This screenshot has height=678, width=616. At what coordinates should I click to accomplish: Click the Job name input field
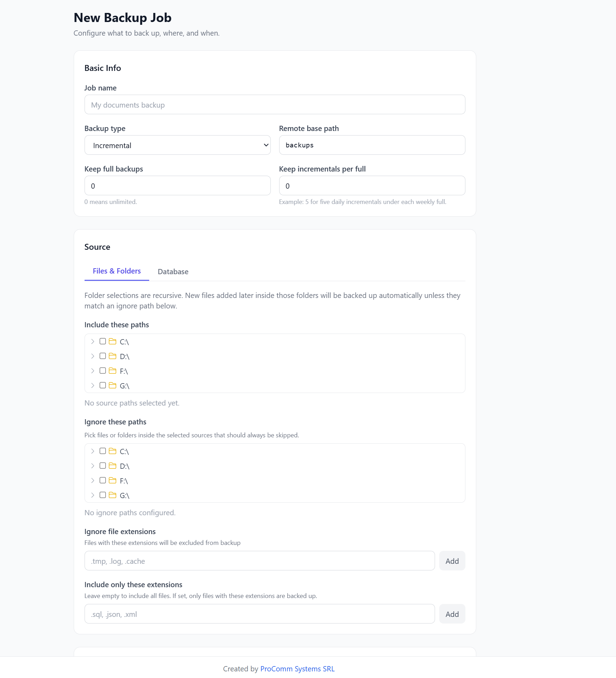pyautogui.click(x=275, y=104)
